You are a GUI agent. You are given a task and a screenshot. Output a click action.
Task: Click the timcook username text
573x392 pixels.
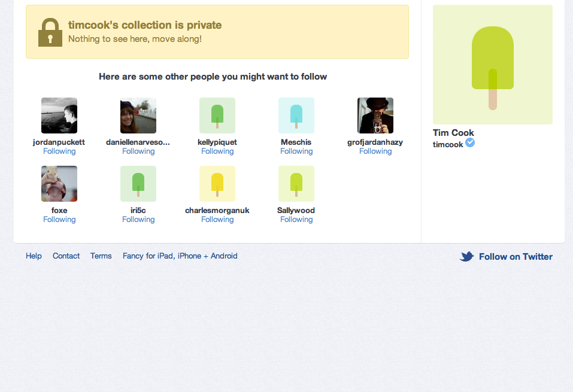(x=448, y=145)
